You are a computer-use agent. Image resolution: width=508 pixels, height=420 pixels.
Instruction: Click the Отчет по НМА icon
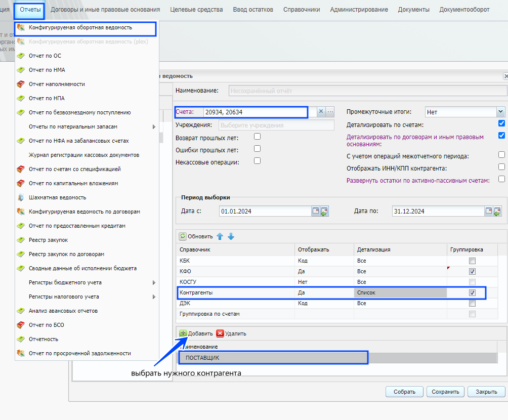[21, 70]
